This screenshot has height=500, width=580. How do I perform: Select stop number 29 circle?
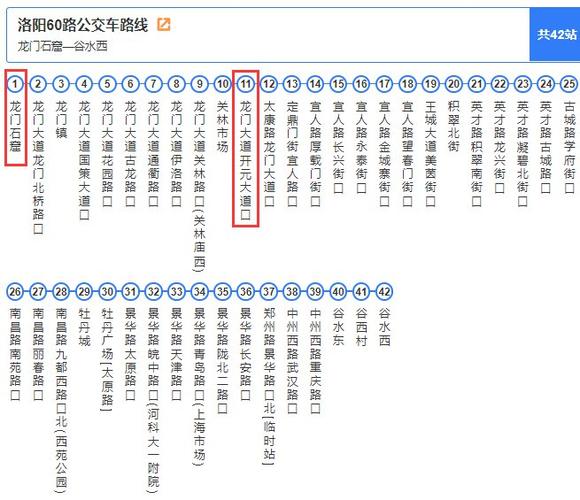tap(84, 291)
